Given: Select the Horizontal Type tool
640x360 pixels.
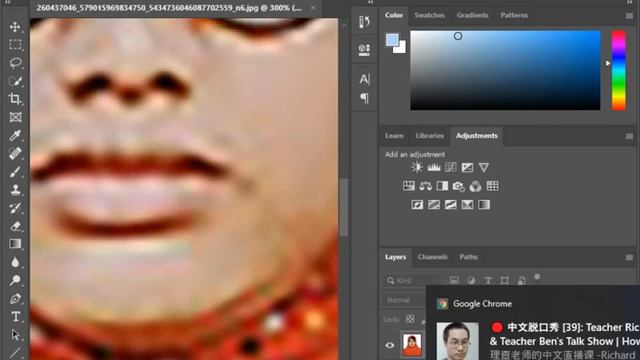Looking at the screenshot, I should 15,316.
